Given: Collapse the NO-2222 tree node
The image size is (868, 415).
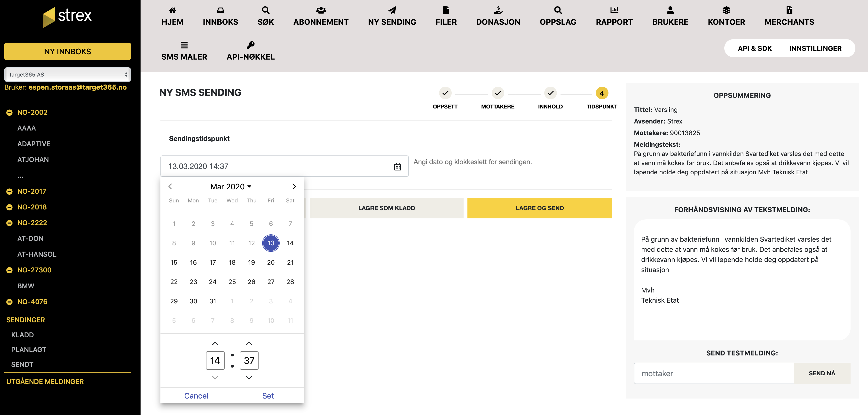Looking at the screenshot, I should pos(9,223).
